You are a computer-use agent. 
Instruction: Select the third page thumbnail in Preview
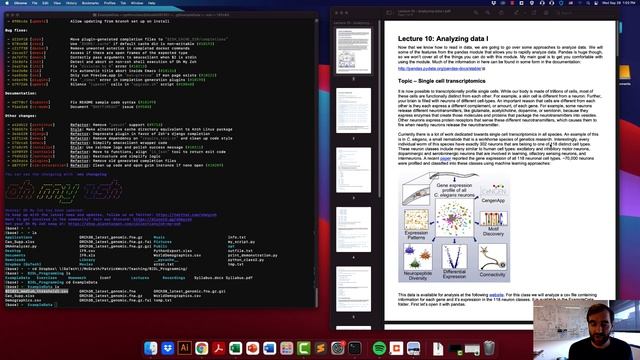(x=353, y=170)
